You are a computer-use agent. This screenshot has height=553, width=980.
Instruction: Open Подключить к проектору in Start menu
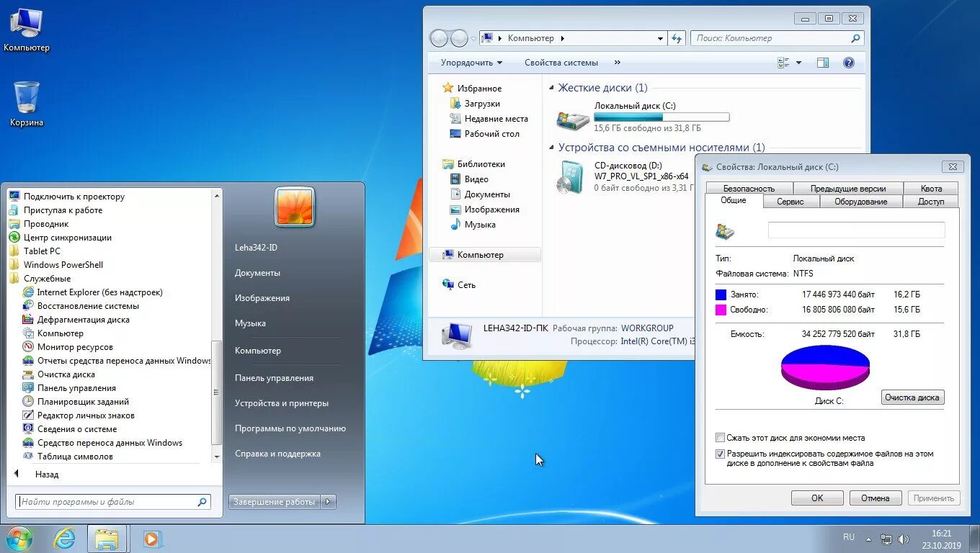[x=73, y=196]
